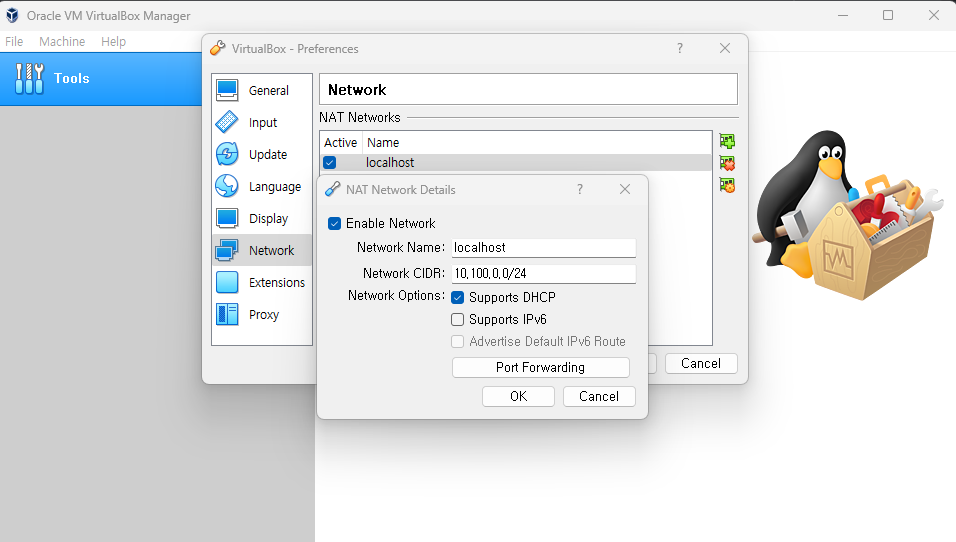Screen dimensions: 956x542
Task: Edit the selected NAT network icon
Action: (727, 185)
